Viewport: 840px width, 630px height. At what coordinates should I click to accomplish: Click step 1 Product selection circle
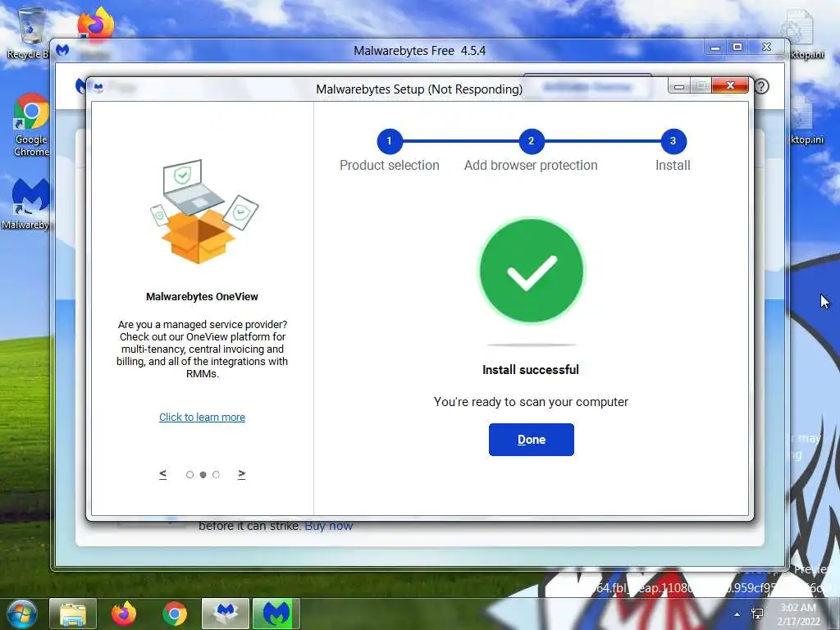click(390, 141)
